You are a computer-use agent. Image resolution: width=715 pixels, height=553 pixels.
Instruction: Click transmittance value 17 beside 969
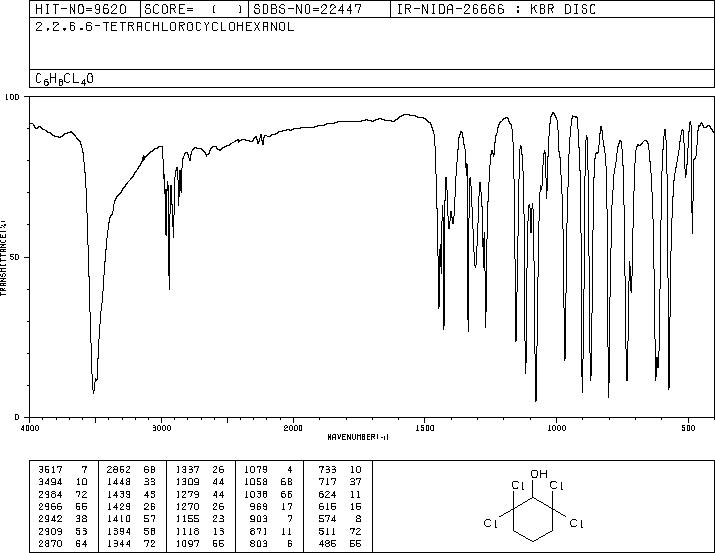click(x=287, y=506)
